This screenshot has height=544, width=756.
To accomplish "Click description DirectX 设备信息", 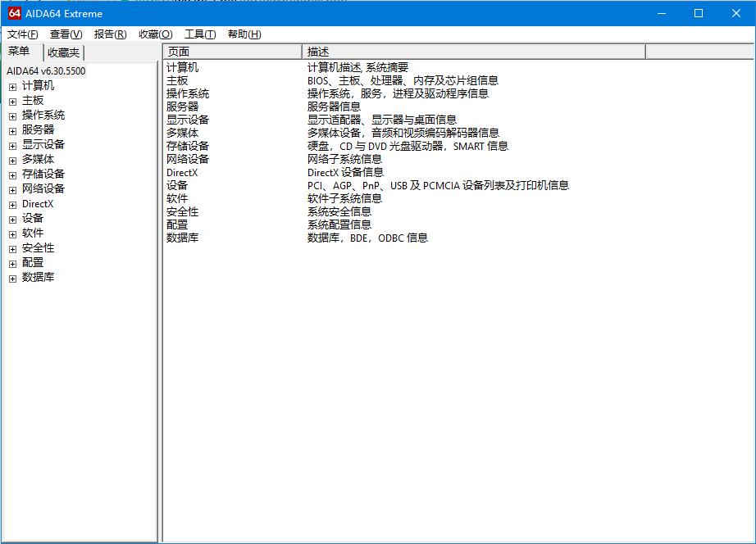I will click(x=345, y=172).
